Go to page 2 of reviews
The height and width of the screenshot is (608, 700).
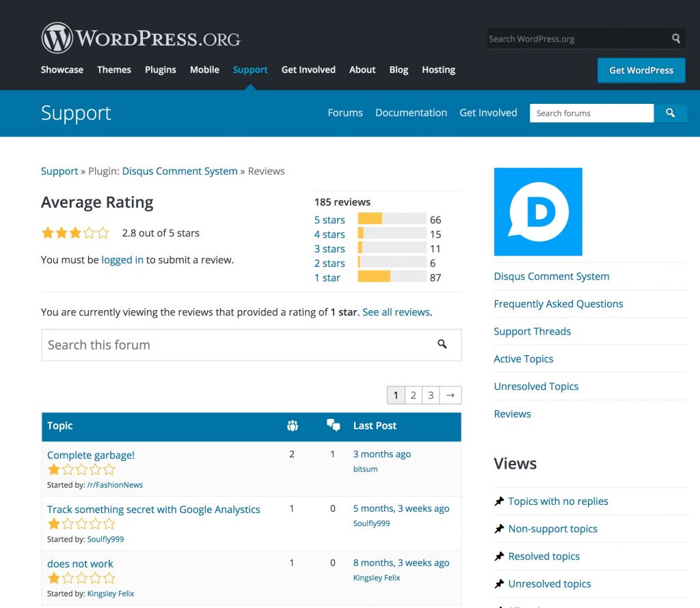point(414,396)
